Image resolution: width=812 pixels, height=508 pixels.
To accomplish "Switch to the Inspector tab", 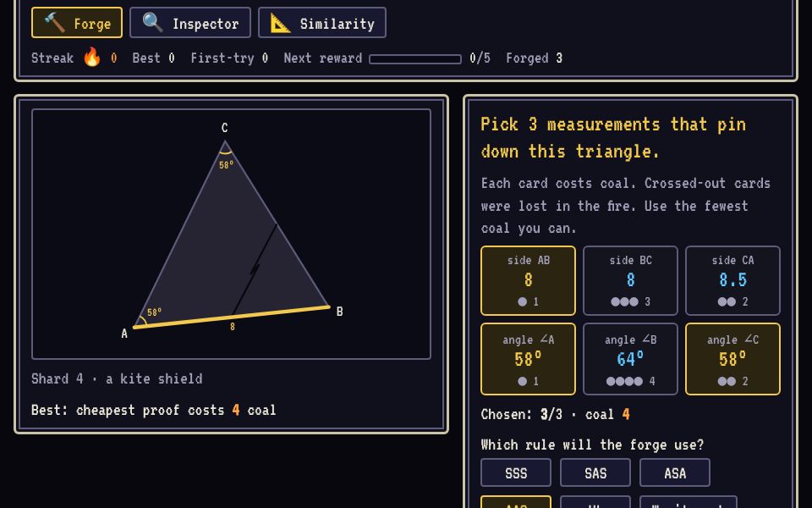I will coord(190,23).
